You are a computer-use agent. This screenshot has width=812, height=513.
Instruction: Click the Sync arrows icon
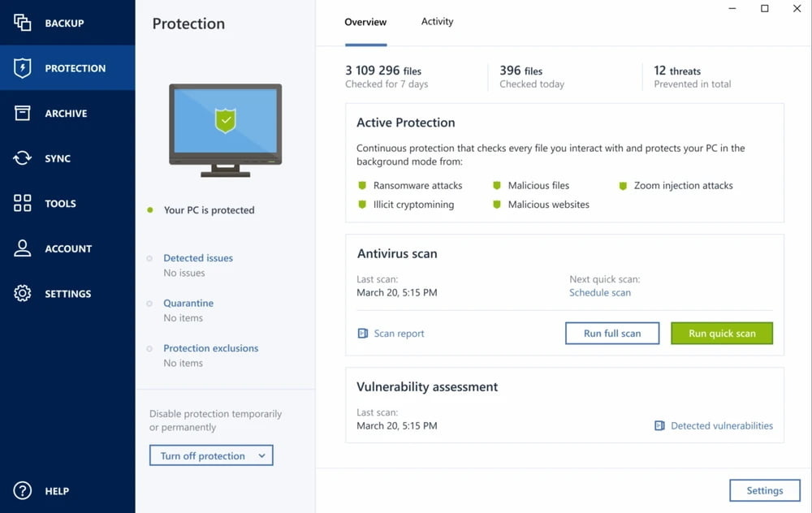(23, 157)
